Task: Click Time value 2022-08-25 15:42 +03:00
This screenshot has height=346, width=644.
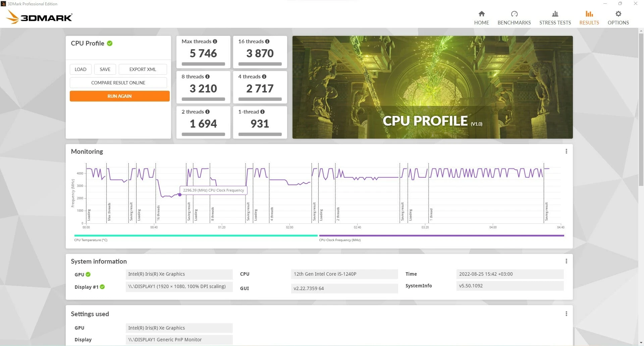Action: [x=510, y=274]
